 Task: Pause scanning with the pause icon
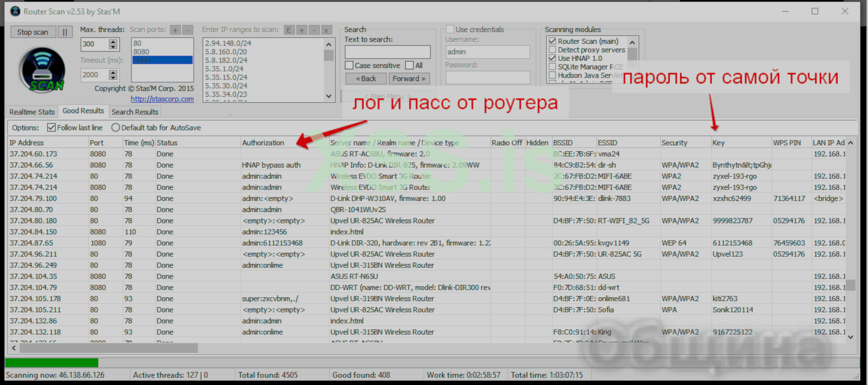(65, 32)
